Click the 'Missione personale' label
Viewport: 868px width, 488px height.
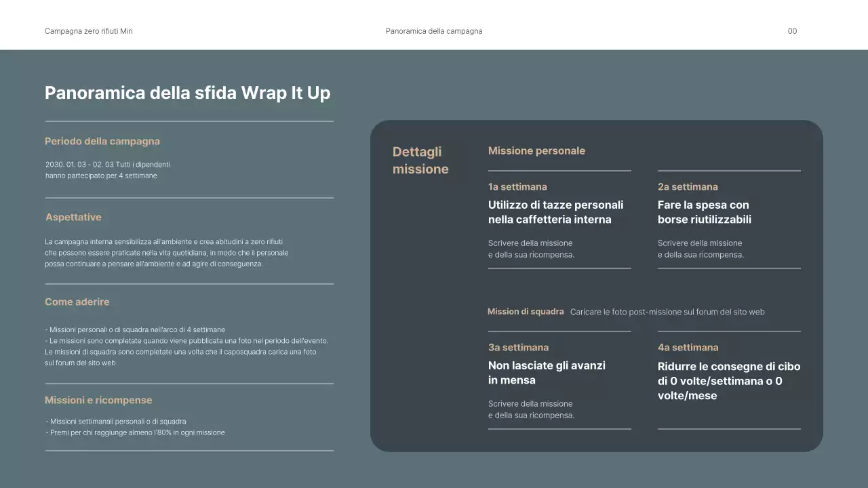[x=536, y=151]
